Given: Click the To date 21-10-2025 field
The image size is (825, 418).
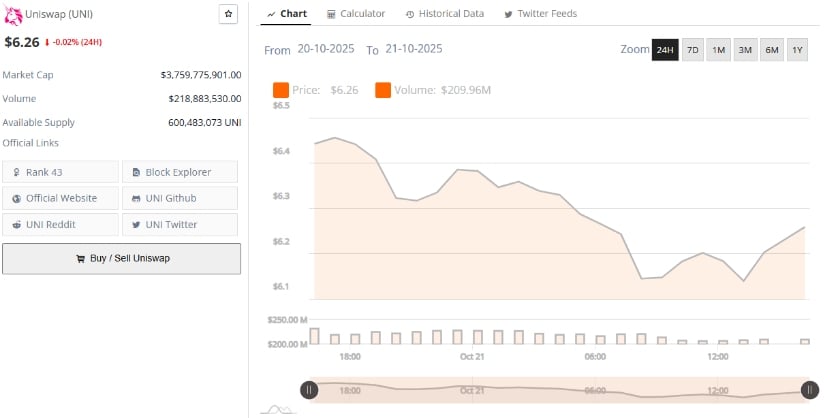Looking at the screenshot, I should click(x=413, y=49).
